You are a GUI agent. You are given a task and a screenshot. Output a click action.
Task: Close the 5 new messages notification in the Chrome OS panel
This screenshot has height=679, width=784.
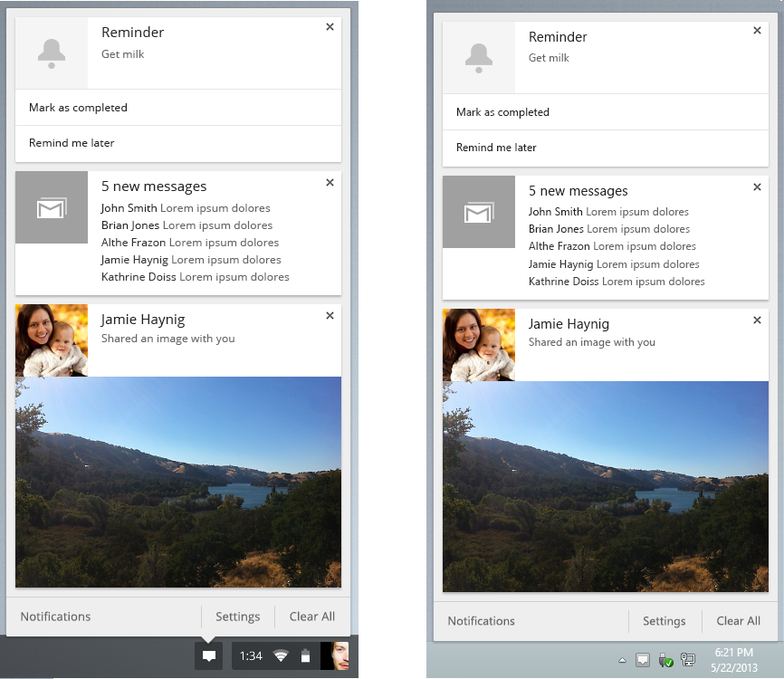pos(330,183)
